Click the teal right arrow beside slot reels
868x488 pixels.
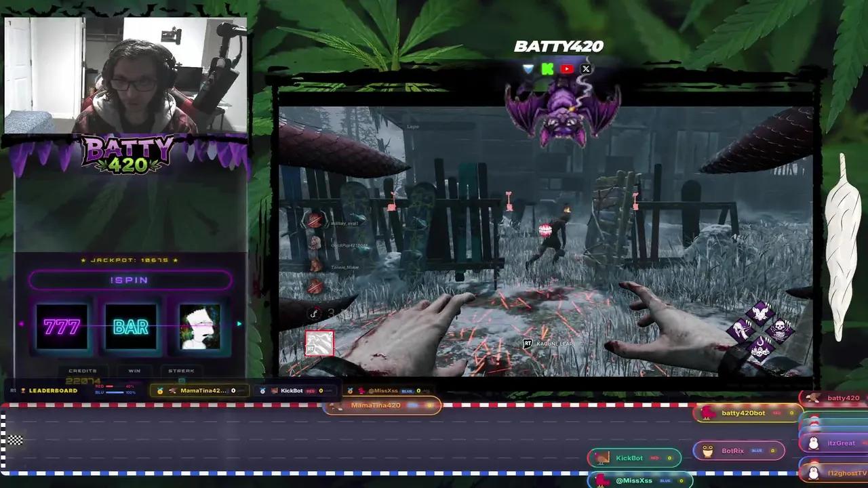point(239,324)
